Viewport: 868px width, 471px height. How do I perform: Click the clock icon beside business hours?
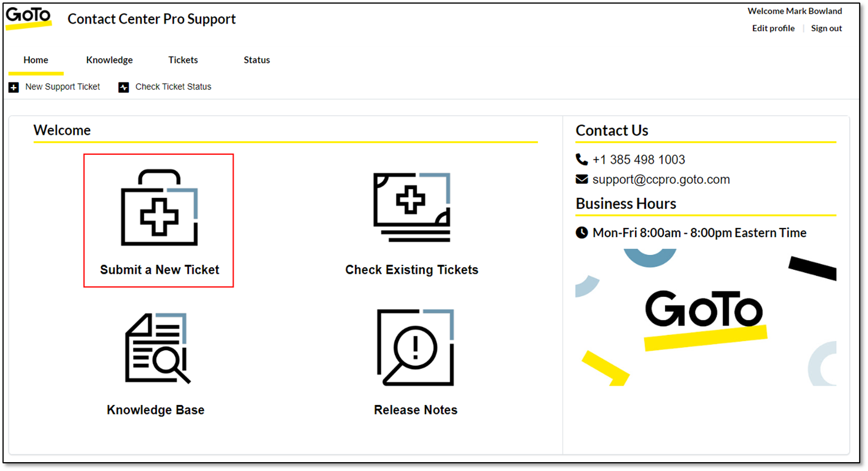click(581, 233)
